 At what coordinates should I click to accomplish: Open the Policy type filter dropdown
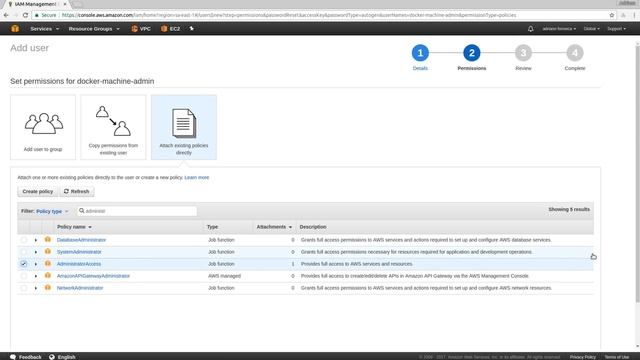52,211
